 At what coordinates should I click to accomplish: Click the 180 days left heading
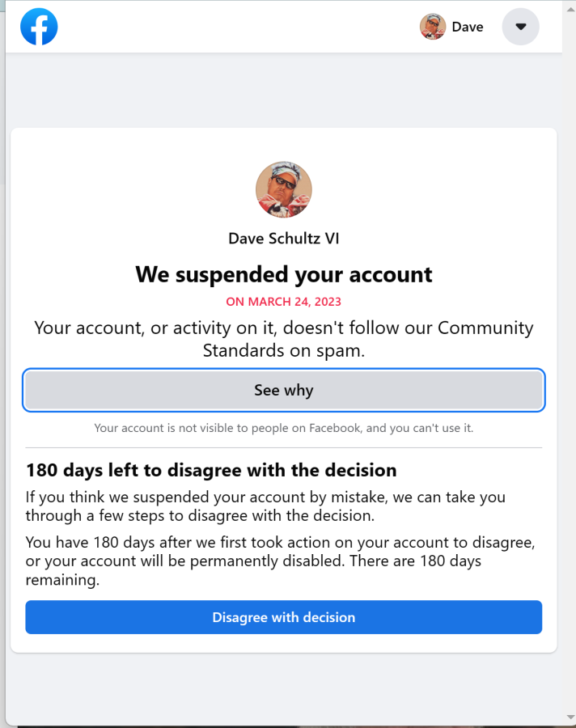point(211,470)
